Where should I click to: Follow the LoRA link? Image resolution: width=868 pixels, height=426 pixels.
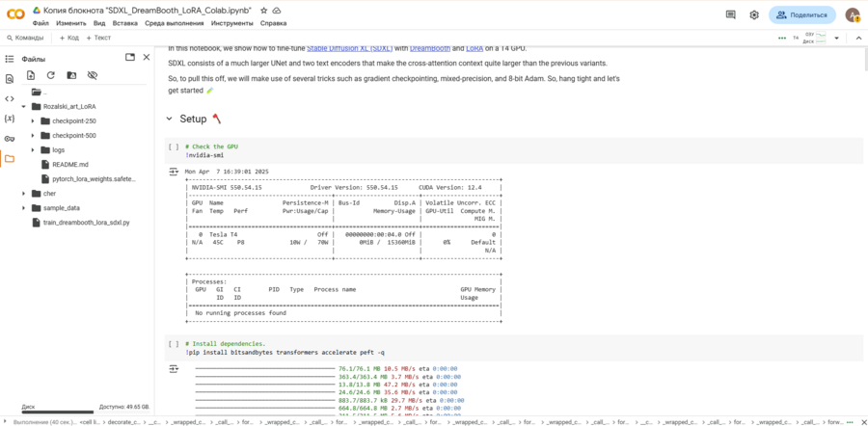475,48
